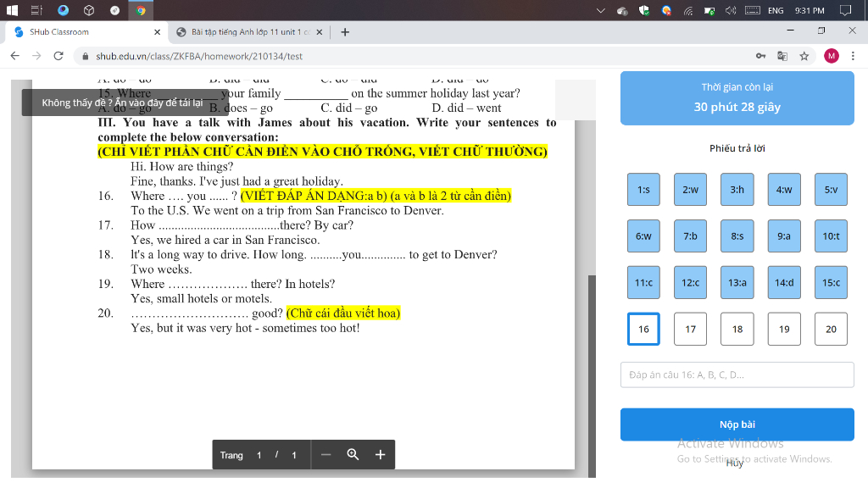Reload the current page
Image resolution: width=868 pixels, height=488 pixels.
(x=58, y=56)
